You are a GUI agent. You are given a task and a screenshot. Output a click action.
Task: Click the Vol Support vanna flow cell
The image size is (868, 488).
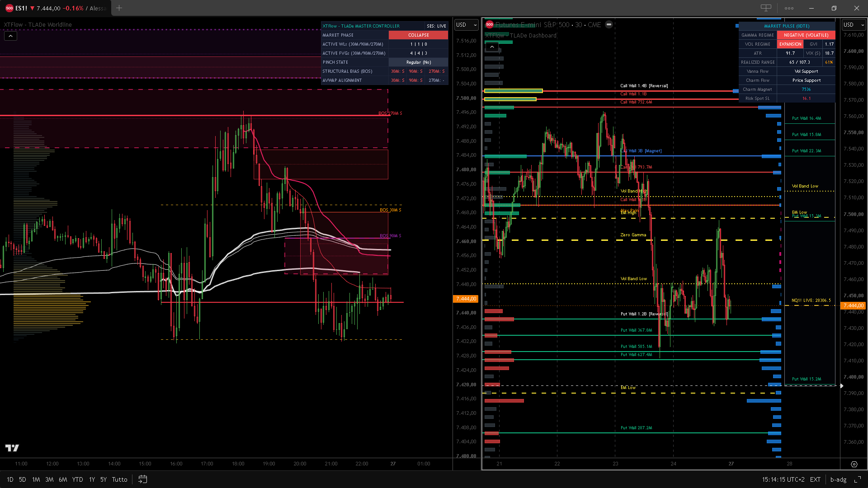coord(806,71)
